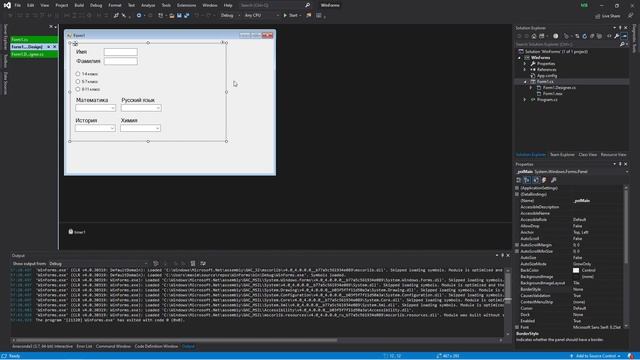The image size is (640, 360).
Task: Expand the (ApplicationSettings) property group
Action: tap(517, 188)
